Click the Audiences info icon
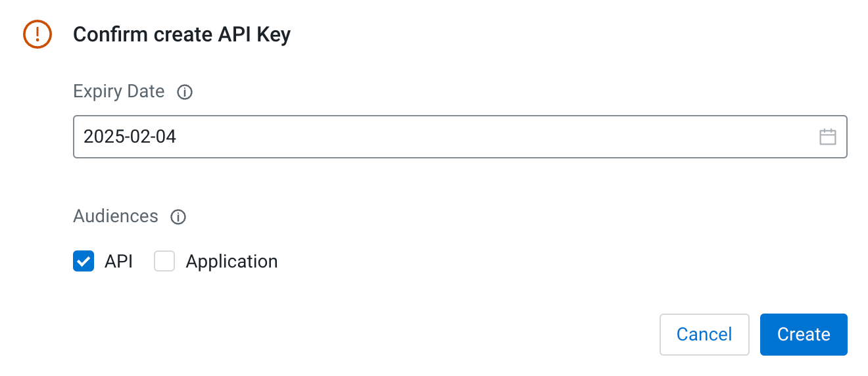868x376 pixels. tap(178, 217)
